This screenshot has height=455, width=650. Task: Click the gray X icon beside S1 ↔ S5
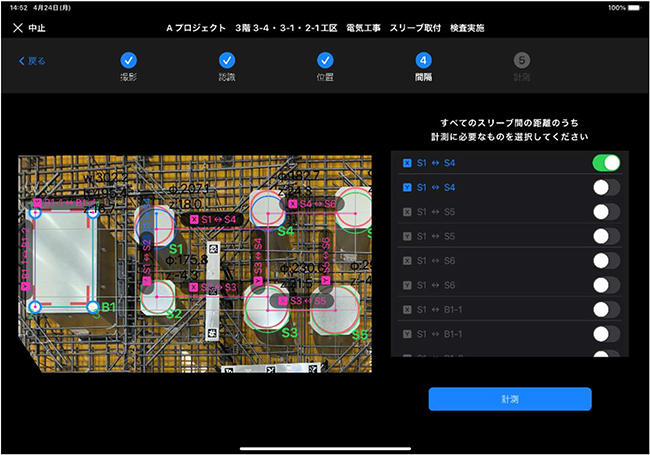tap(407, 212)
